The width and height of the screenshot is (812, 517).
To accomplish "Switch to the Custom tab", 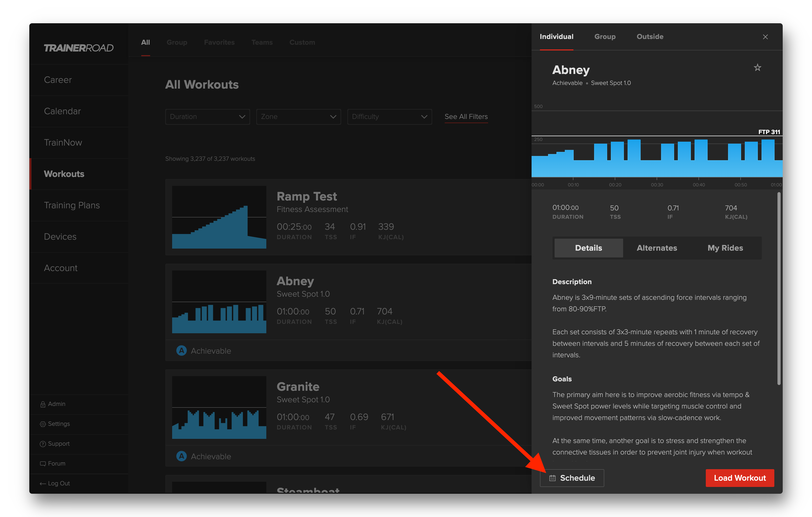I will [302, 42].
